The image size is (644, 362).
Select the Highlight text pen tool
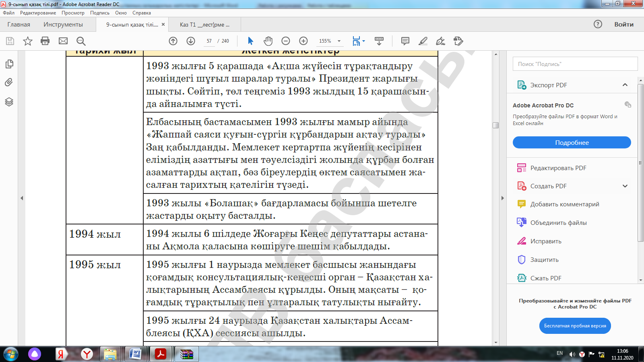pos(423,41)
